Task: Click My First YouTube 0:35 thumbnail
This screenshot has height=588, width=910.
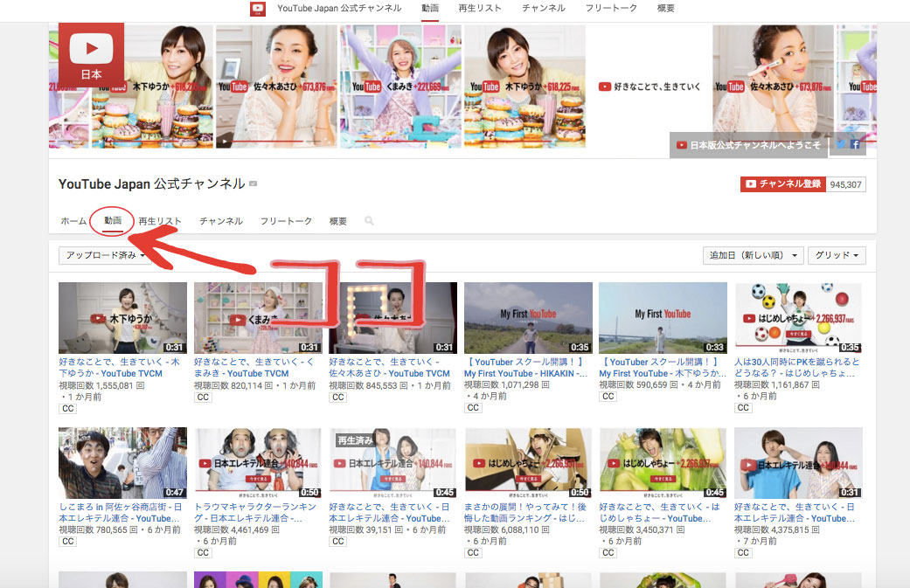Action: 528,318
